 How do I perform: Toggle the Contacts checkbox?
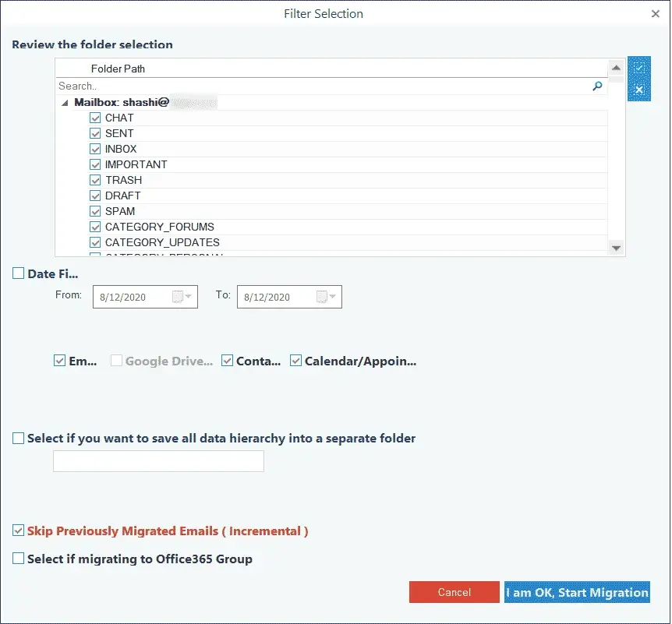point(227,361)
